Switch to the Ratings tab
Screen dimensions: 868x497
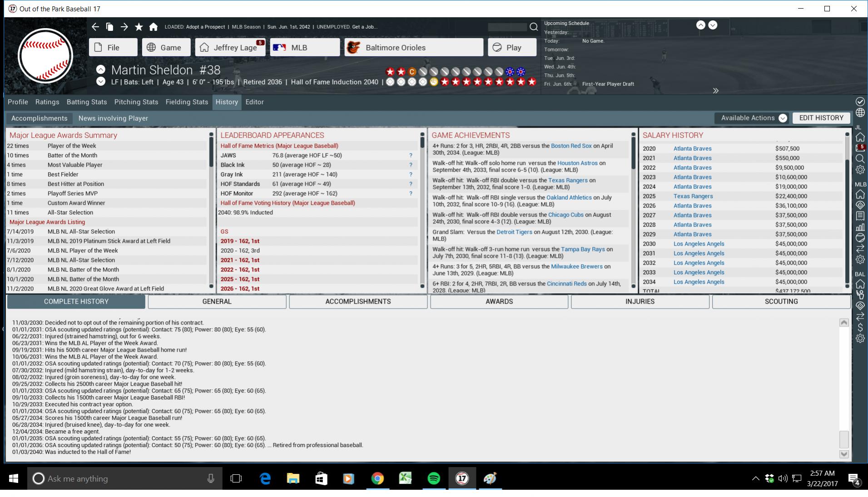click(x=47, y=102)
